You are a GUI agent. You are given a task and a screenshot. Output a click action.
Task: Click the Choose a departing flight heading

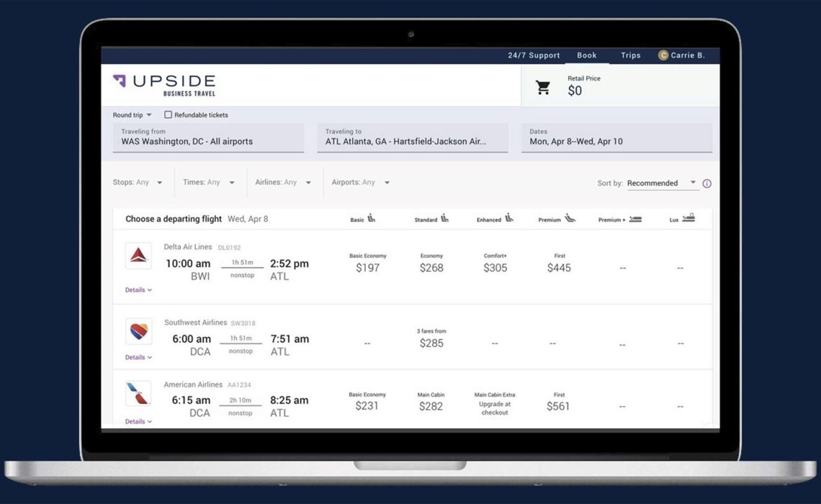(174, 219)
